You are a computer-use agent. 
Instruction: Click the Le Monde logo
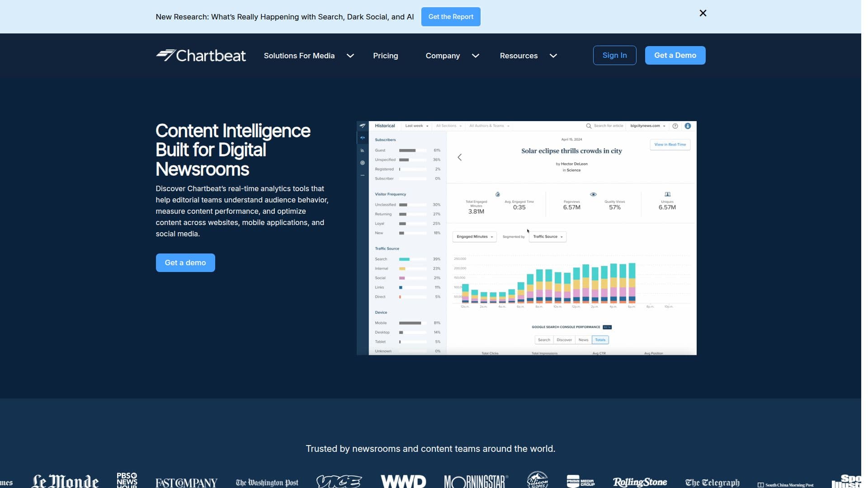(65, 482)
